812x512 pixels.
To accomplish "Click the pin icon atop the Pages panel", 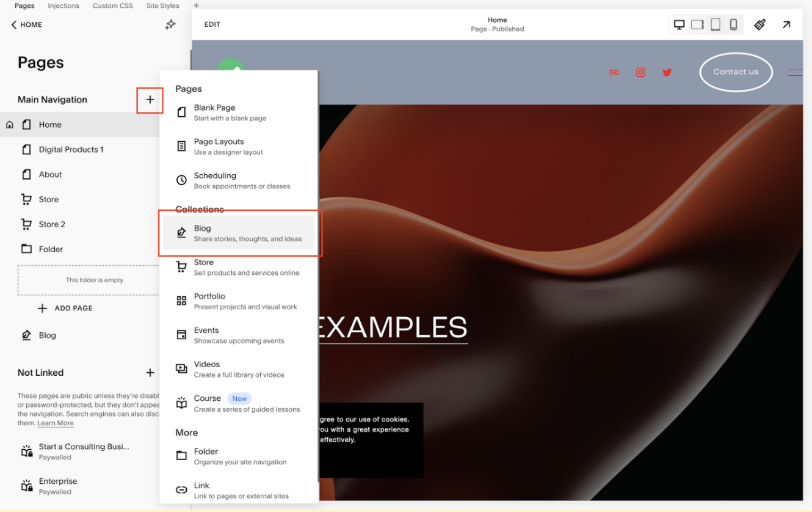I will click(x=170, y=24).
